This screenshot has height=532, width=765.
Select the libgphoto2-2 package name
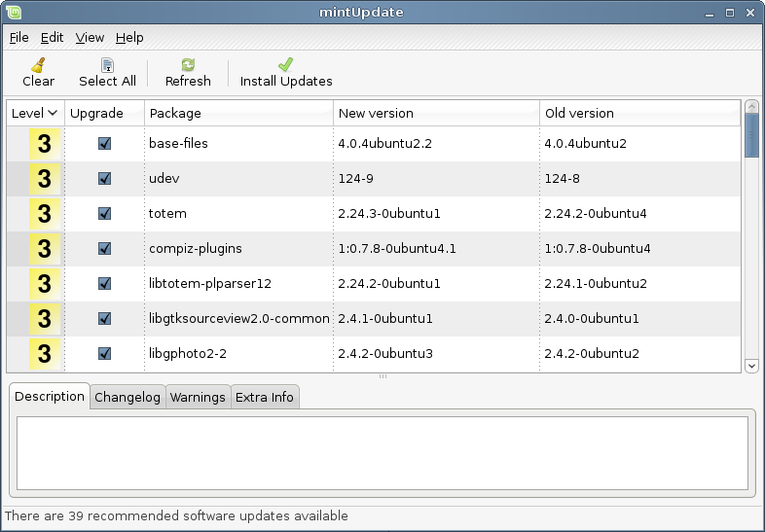click(188, 354)
